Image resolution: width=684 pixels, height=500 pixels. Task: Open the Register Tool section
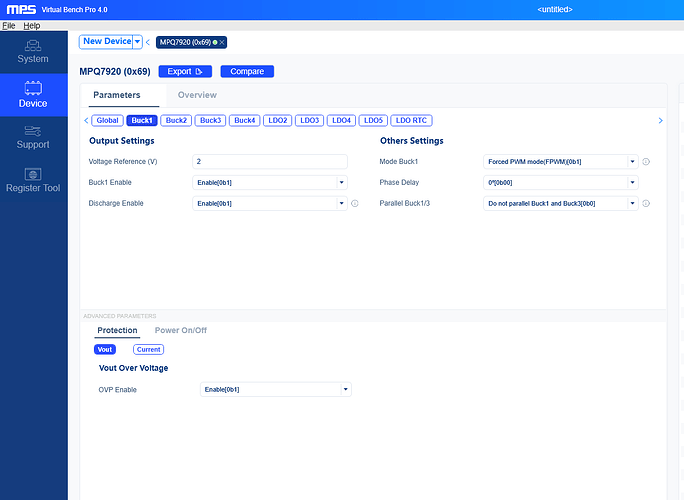click(x=33, y=180)
